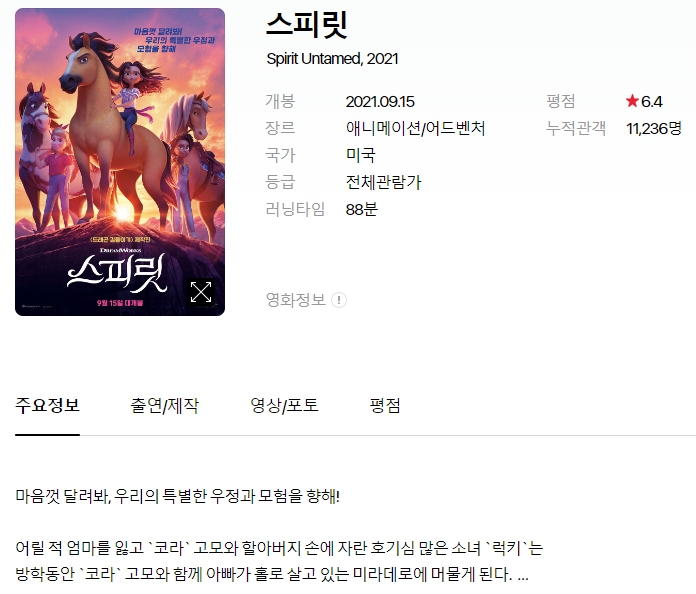
Task: Click the 미국 country value
Action: pos(360,155)
